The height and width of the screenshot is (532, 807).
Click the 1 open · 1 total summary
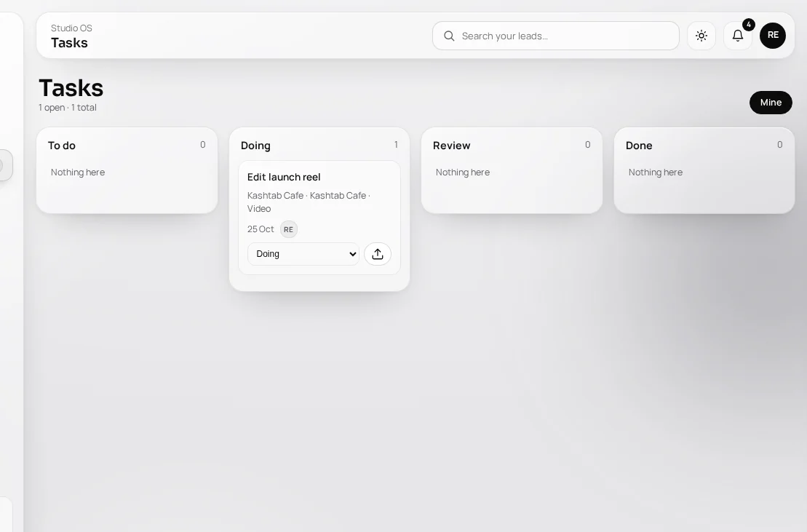point(68,108)
